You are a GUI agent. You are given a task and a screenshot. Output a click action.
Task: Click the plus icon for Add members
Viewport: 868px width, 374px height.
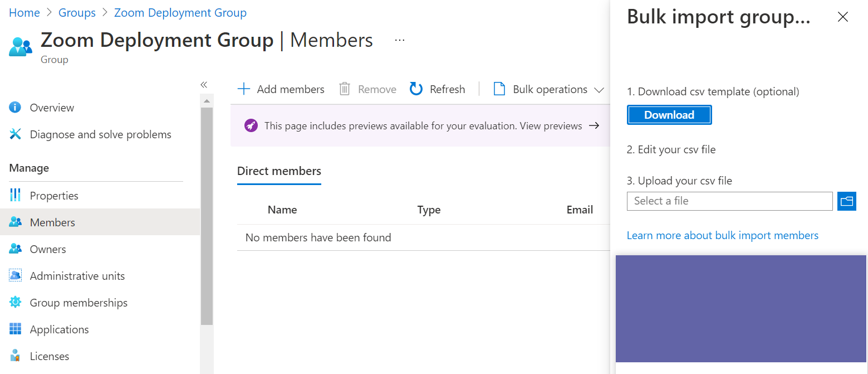tap(244, 89)
